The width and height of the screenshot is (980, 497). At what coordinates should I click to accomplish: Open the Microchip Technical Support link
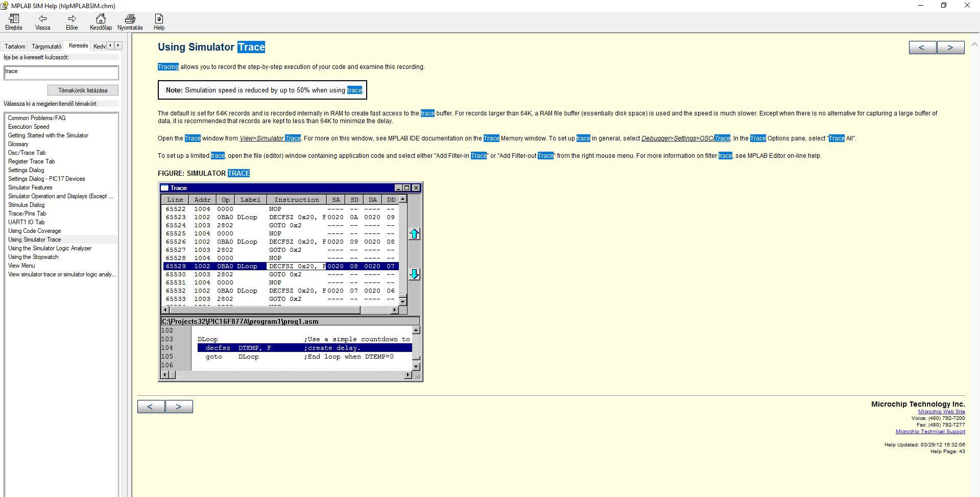[930, 432]
